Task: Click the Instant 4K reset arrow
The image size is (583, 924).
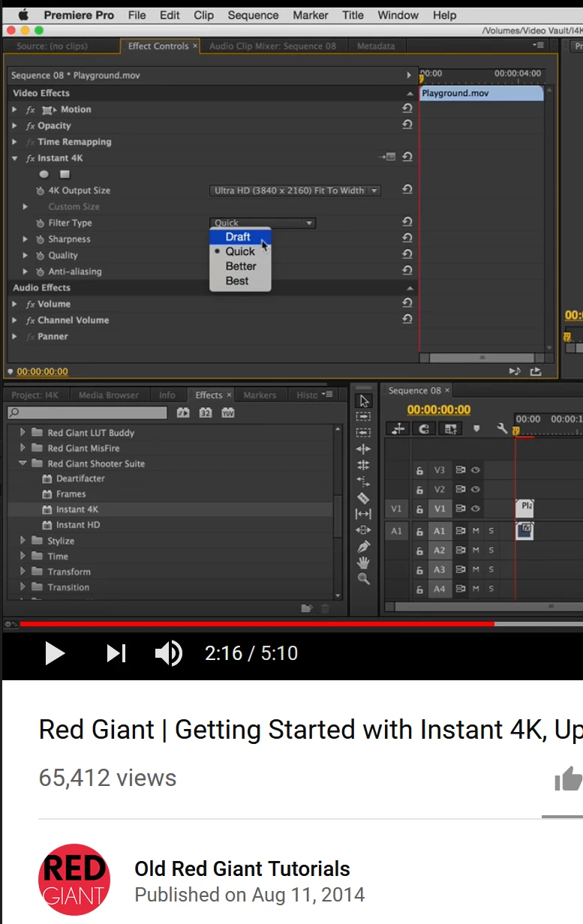Action: 407,157
